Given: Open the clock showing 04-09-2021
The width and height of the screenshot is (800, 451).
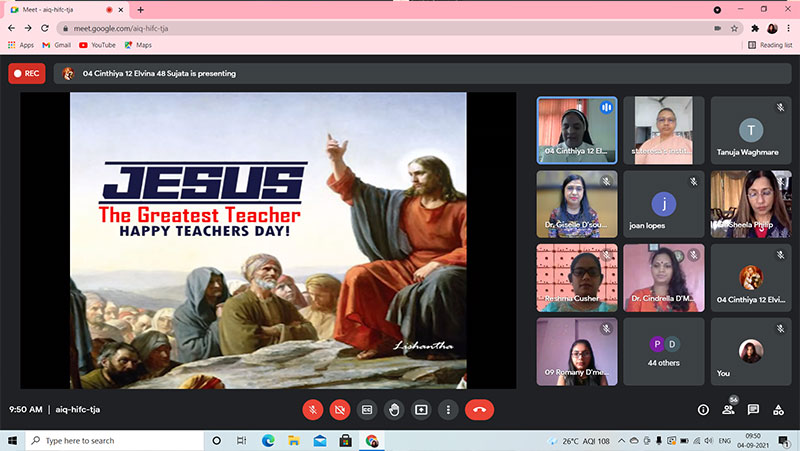Looking at the screenshot, I should [753, 441].
